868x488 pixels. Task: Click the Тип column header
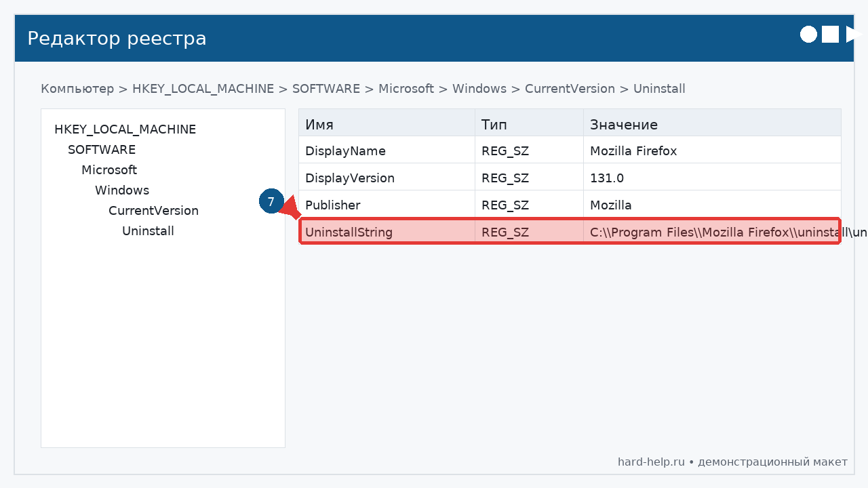(x=494, y=124)
